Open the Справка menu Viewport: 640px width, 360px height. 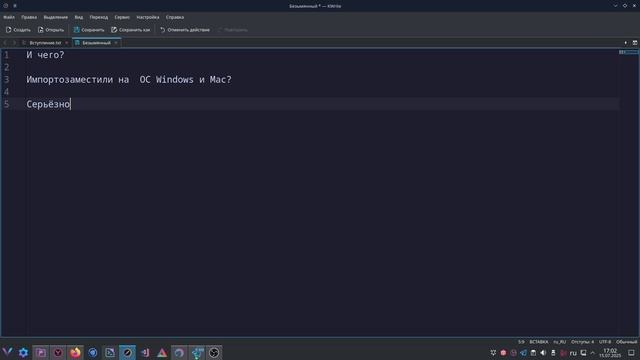pyautogui.click(x=175, y=17)
